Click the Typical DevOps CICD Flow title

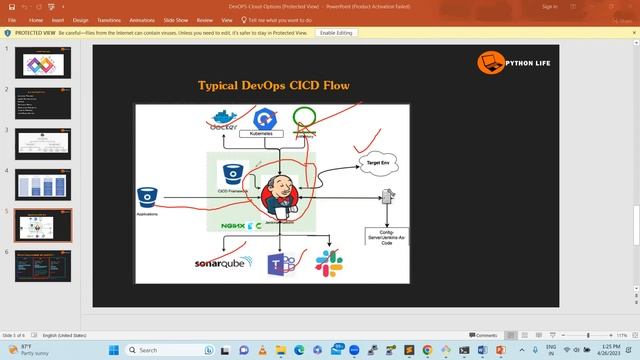point(274,85)
